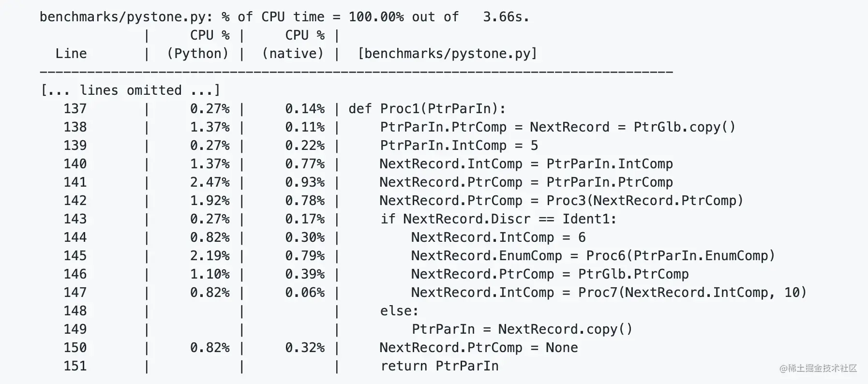Image resolution: width=868 pixels, height=384 pixels.
Task: Click the '[... lines omitted ...]' text
Action: 130,90
